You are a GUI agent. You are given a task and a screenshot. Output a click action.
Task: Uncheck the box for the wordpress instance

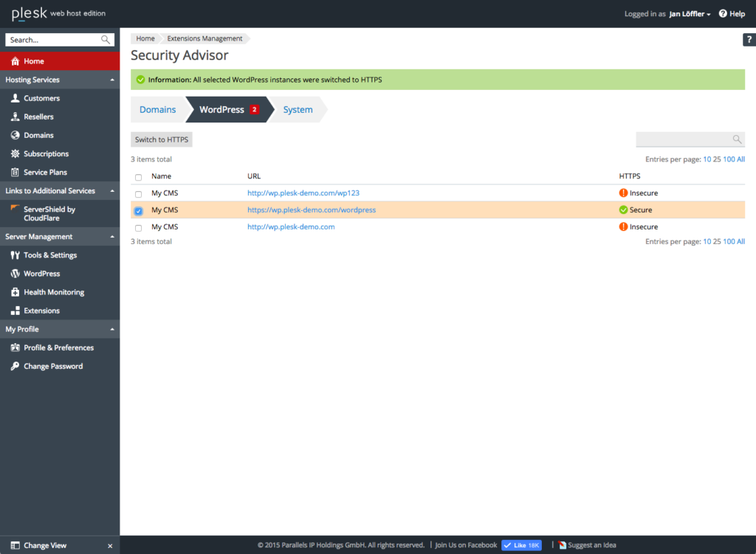[138, 211]
